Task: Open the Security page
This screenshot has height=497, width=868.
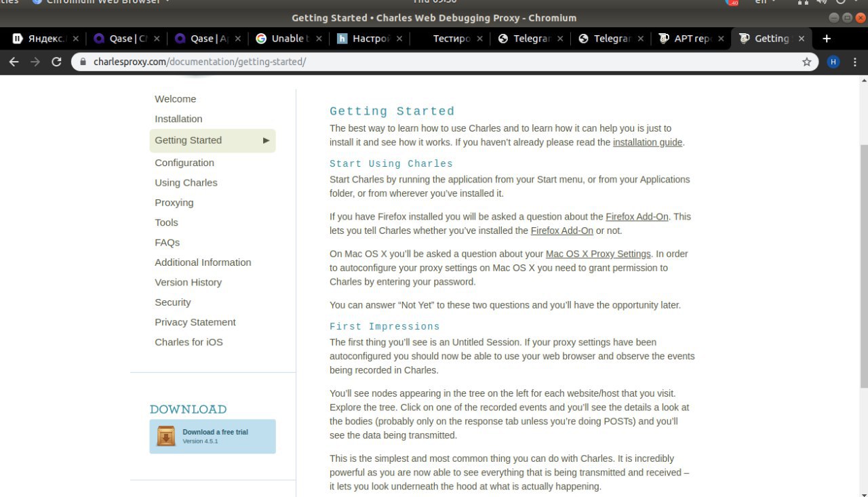Action: (x=172, y=302)
